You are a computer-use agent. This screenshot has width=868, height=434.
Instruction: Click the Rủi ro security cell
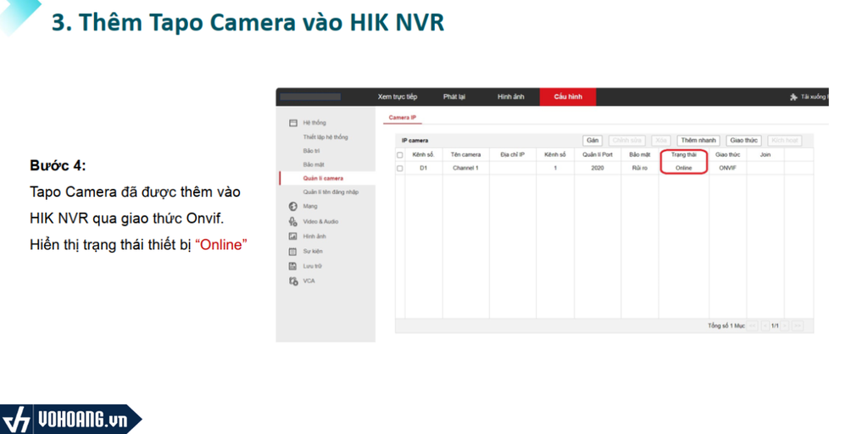point(639,169)
